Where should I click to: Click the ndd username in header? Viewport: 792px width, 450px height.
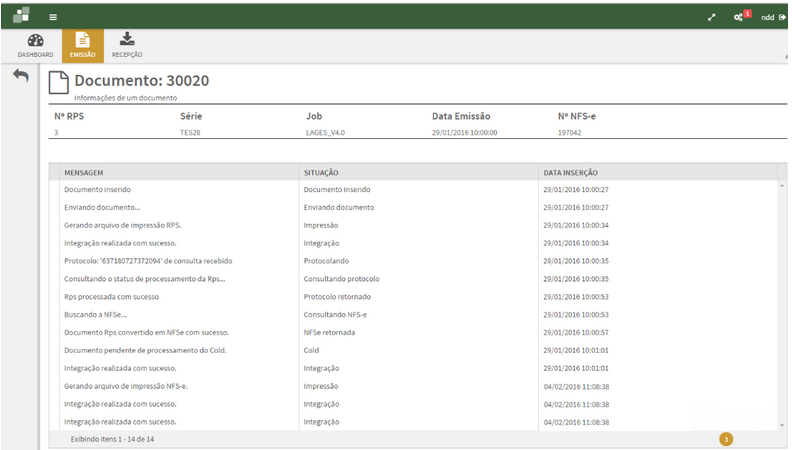767,17
